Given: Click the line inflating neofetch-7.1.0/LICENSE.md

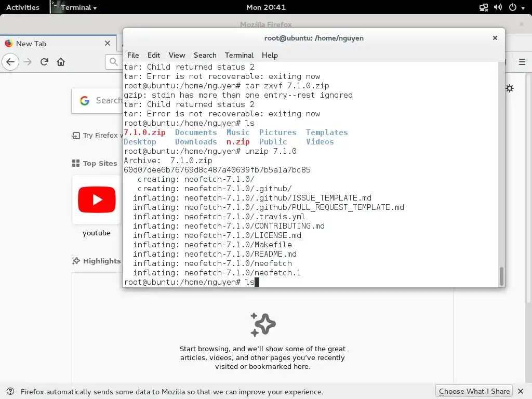Looking at the screenshot, I should 217,235.
